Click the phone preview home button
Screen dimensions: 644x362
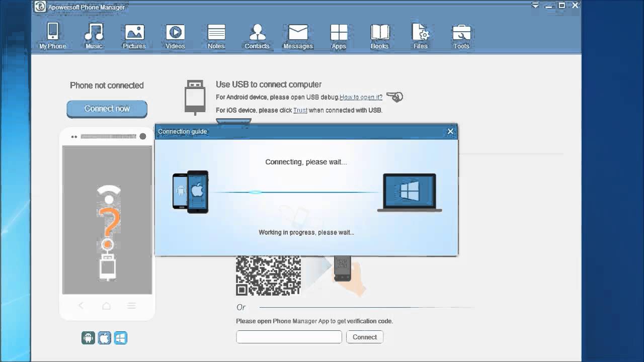pos(106,305)
